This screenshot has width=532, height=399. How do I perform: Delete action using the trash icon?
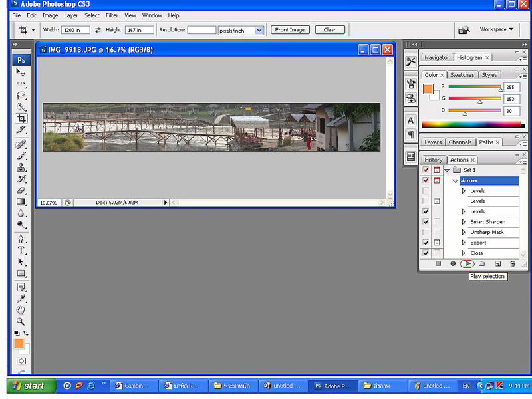(512, 264)
